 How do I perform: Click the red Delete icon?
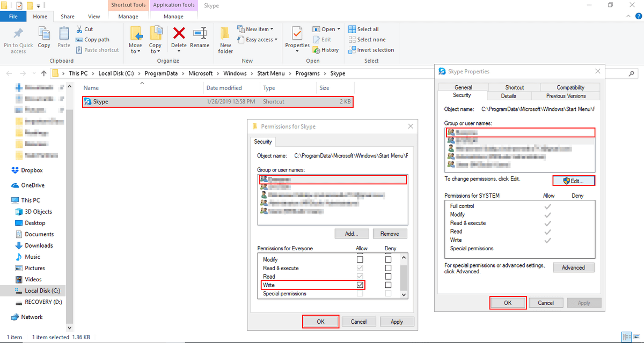[x=179, y=33]
